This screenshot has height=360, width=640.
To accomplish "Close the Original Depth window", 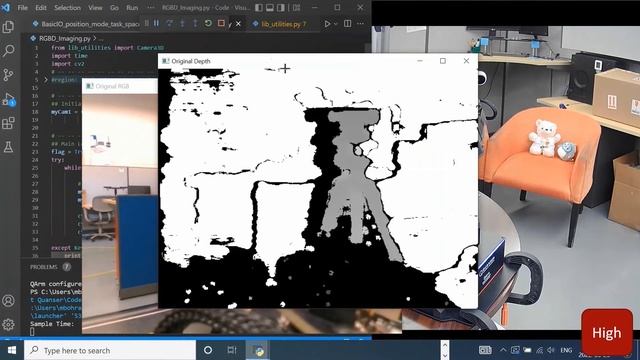I will 466,61.
